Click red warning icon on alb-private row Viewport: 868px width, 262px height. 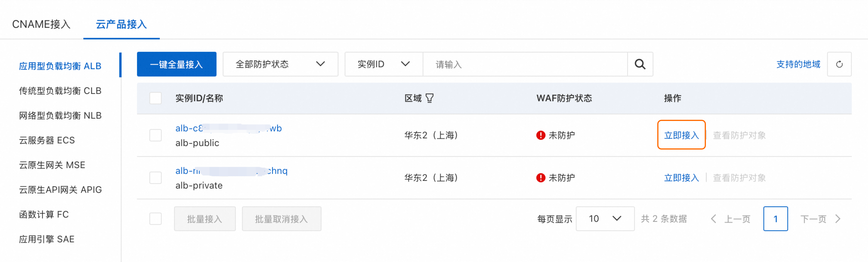[x=541, y=178]
